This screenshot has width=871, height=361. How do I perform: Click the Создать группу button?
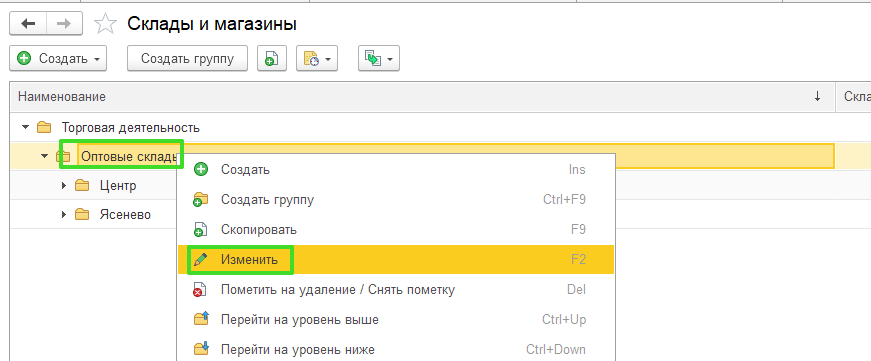(x=187, y=58)
